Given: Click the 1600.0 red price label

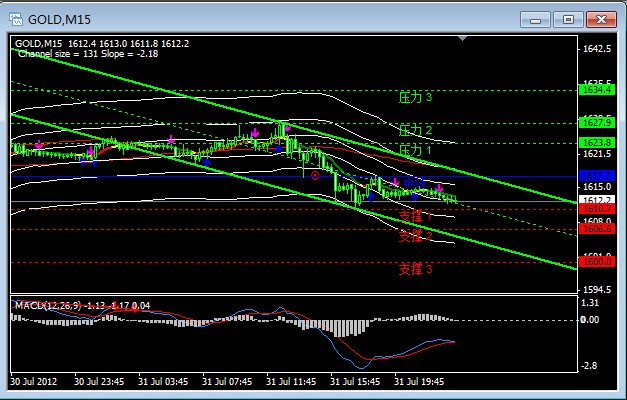Looking at the screenshot, I should [596, 262].
